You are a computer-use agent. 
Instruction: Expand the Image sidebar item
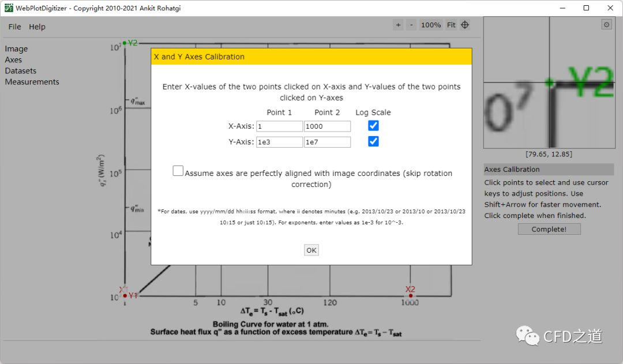point(16,48)
